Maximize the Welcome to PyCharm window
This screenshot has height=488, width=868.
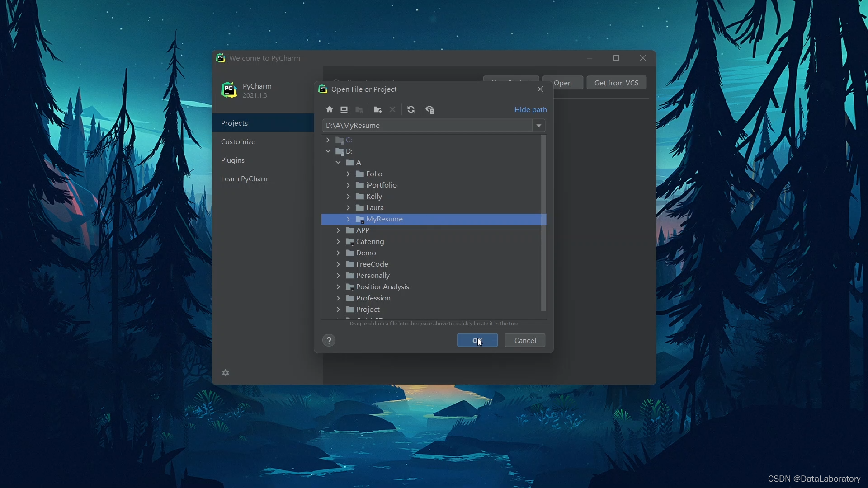(x=616, y=58)
